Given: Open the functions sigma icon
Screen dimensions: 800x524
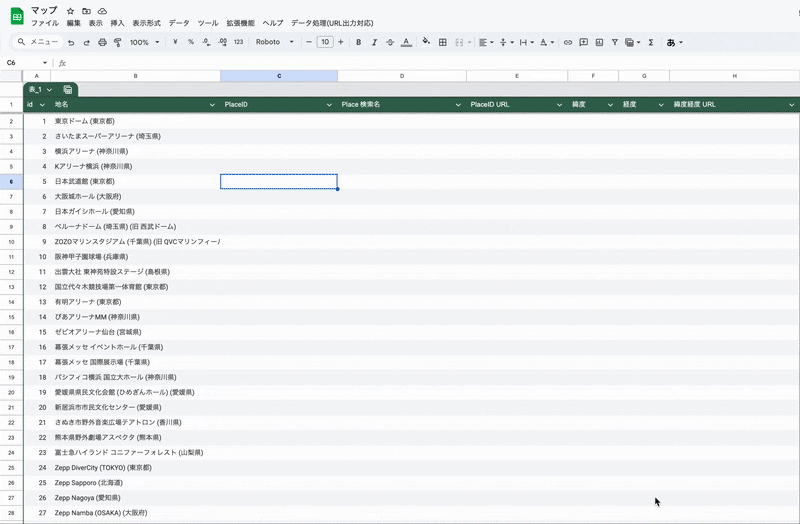Looking at the screenshot, I should coord(651,42).
